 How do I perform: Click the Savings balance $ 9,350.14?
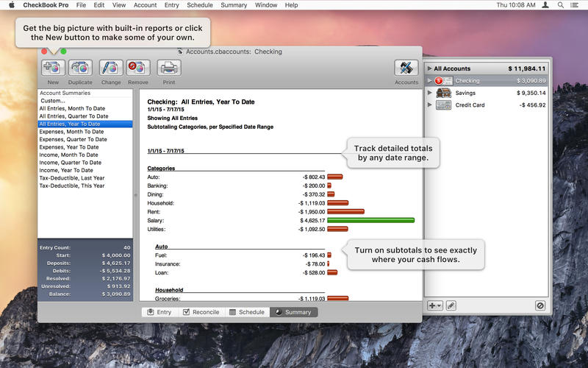point(531,93)
